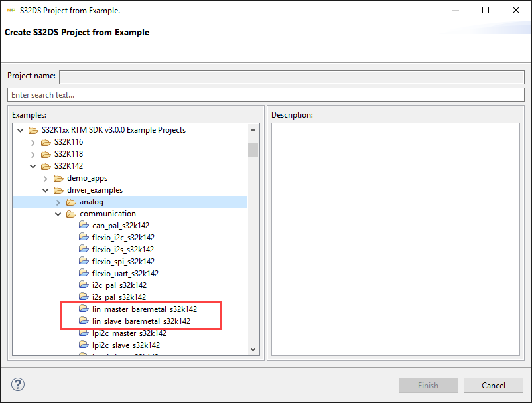
Task: Open the help question mark icon
Action: point(18,384)
